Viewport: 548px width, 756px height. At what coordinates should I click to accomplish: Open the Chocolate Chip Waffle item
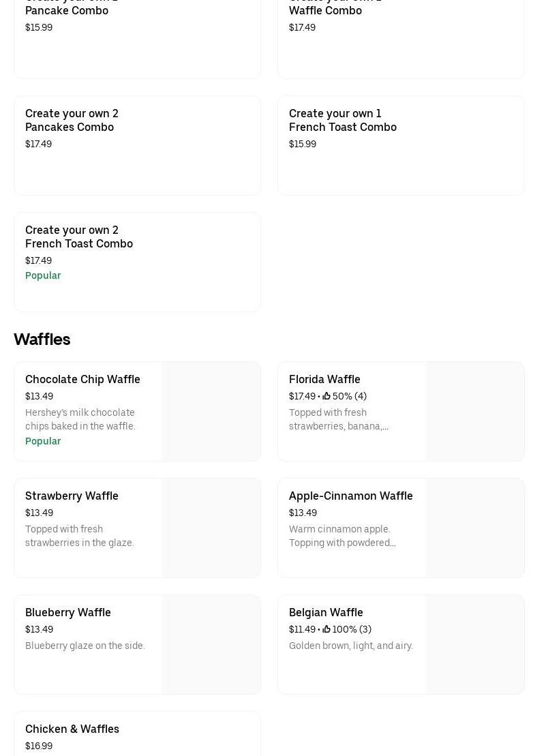(82, 380)
